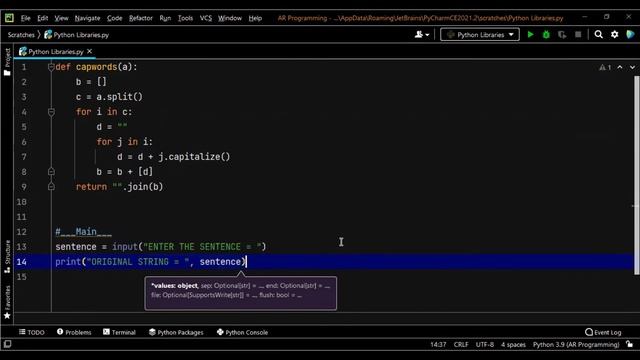Open the File menu

coord(25,18)
